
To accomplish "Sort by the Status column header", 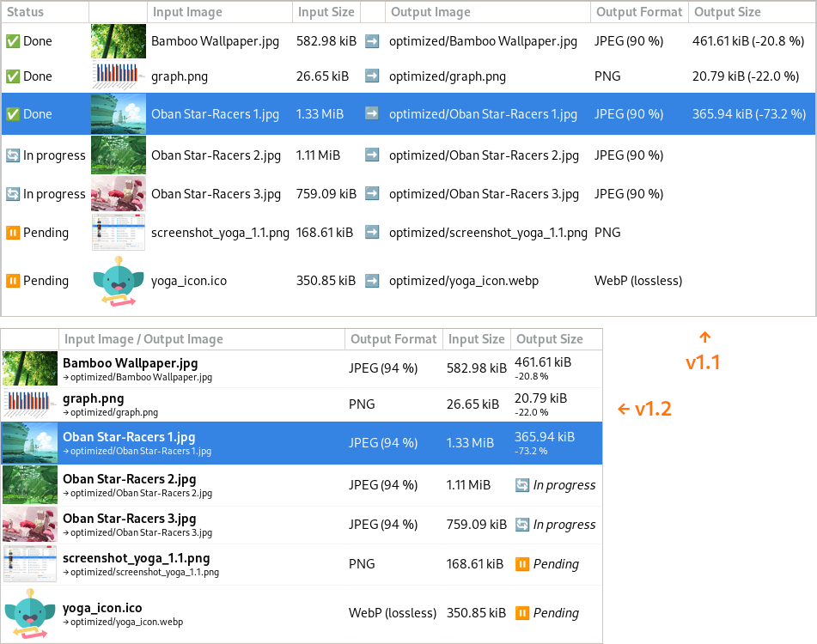I will (x=26, y=12).
